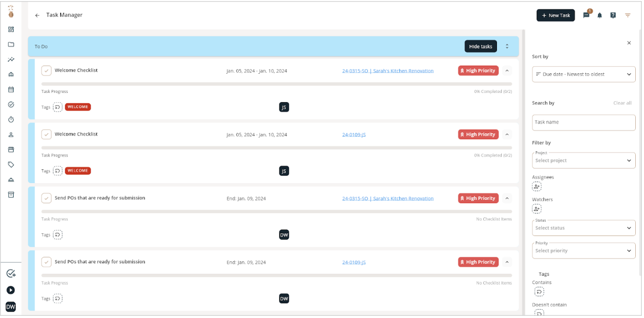This screenshot has height=318, width=644.
Task: Open the person contacts sidebar icon
Action: 11,134
